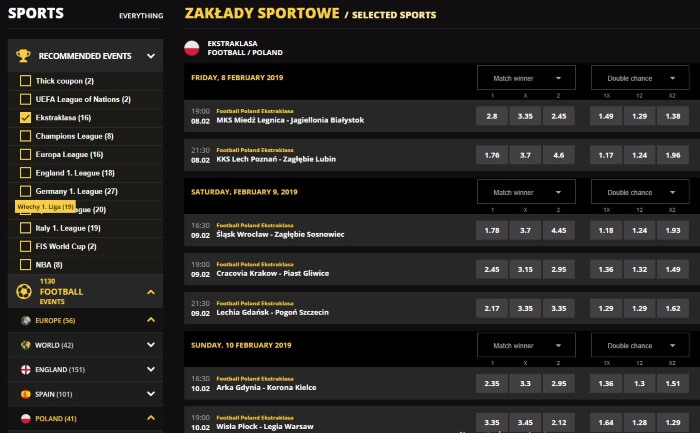Open the Double chance dropdown for Saturday

tap(637, 192)
